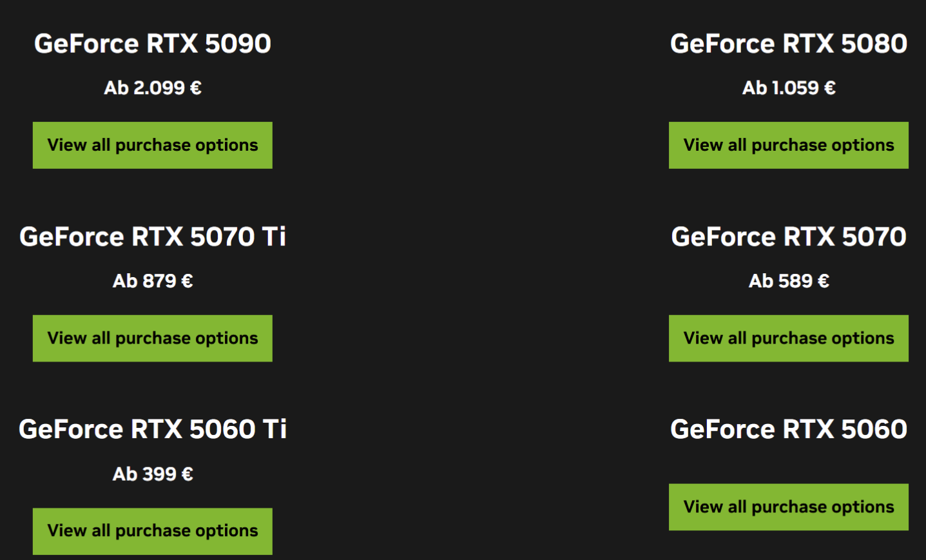Select the GeForce RTX 5070 title

coord(788,237)
